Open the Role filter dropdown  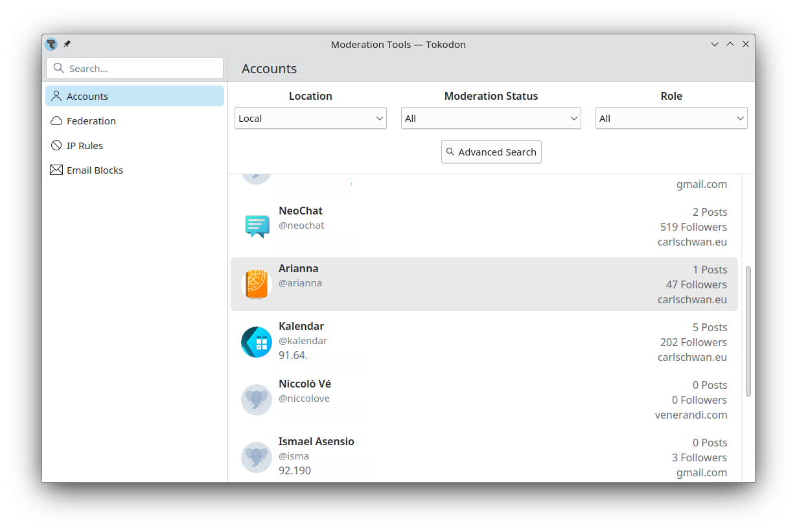pos(671,119)
